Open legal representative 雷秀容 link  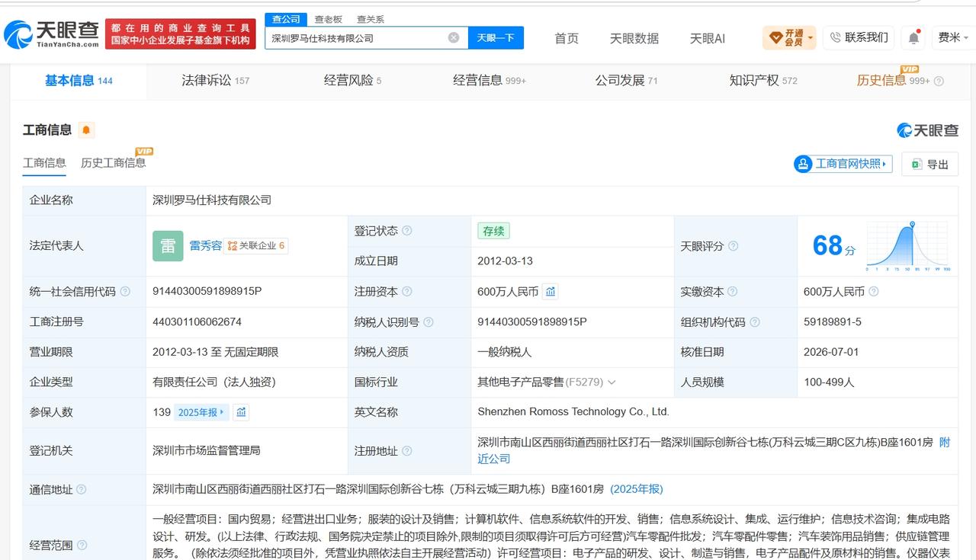coord(206,246)
